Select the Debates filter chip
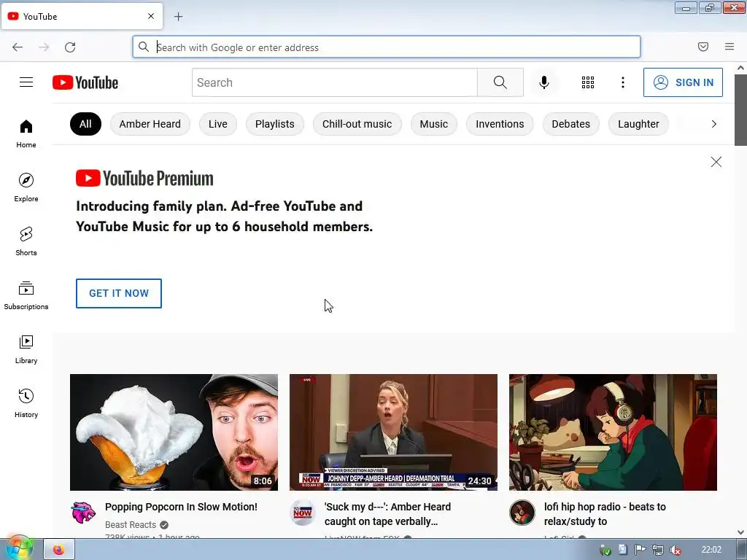The width and height of the screenshot is (747, 560). (570, 124)
